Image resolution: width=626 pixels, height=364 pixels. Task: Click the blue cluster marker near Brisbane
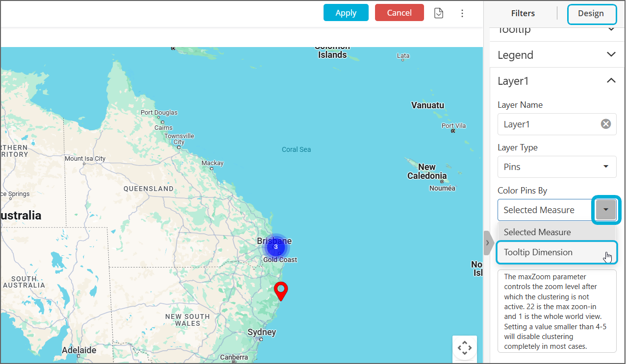[275, 247]
